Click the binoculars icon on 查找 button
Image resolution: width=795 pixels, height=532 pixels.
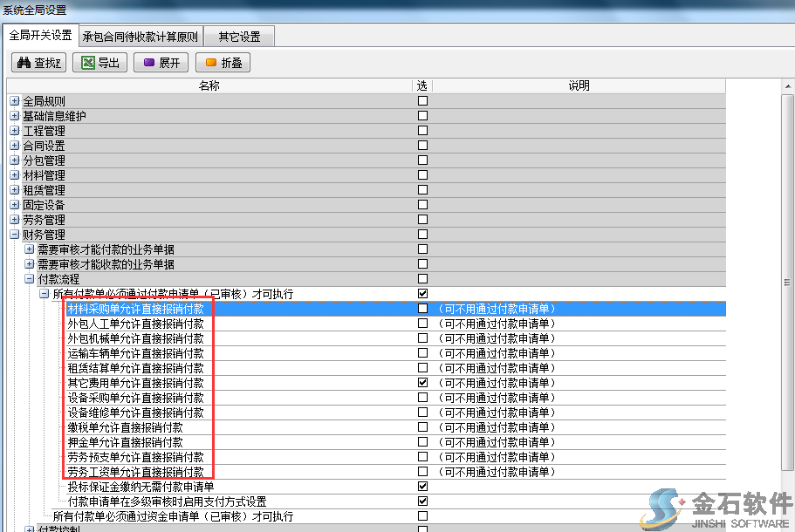point(24,63)
